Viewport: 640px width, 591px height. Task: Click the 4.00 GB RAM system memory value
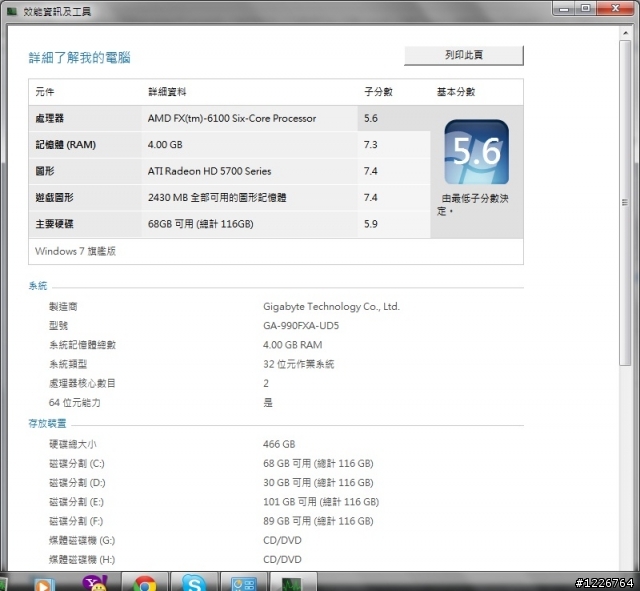tap(293, 345)
